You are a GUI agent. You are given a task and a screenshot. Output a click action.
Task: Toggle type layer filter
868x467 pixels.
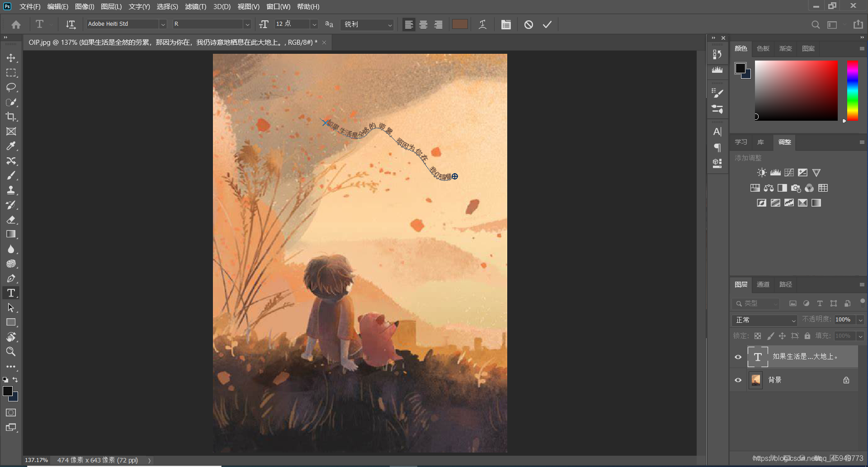pyautogui.click(x=820, y=303)
